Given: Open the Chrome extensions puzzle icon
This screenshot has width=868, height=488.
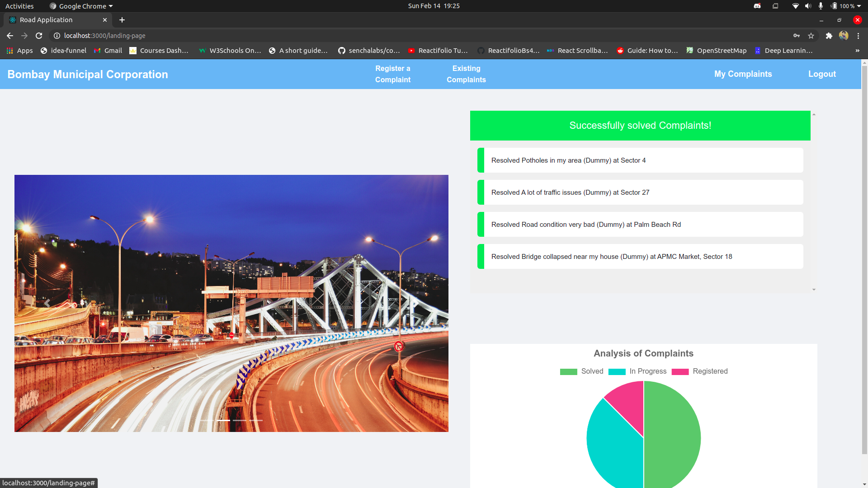Looking at the screenshot, I should (829, 36).
